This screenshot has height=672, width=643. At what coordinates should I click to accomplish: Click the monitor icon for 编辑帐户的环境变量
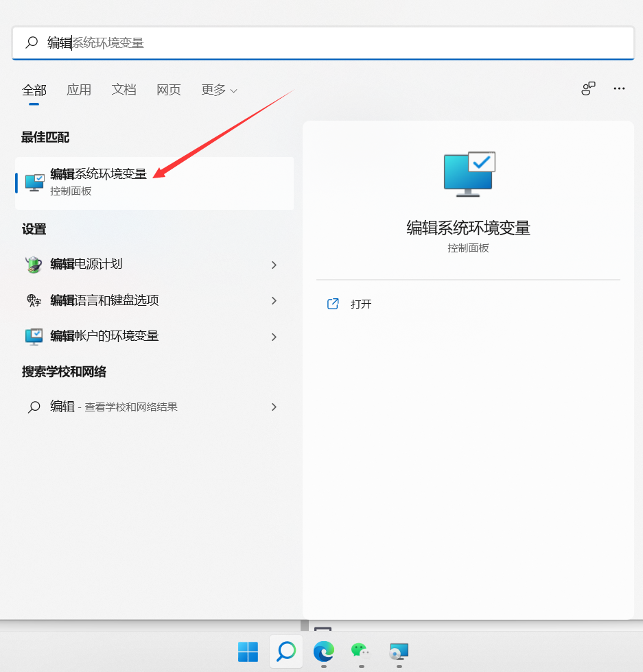point(34,337)
